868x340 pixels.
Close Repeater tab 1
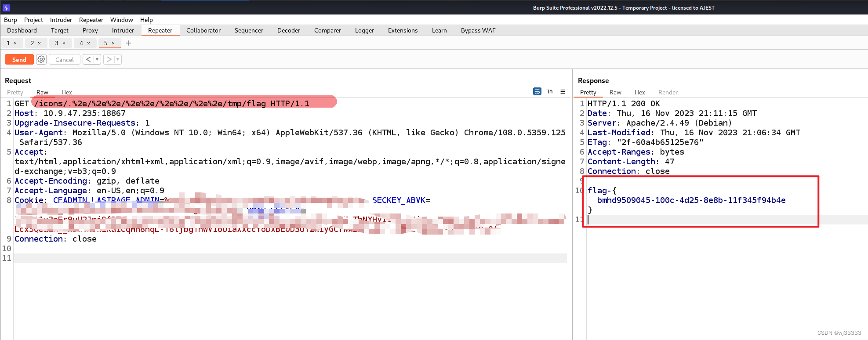pyautogui.click(x=15, y=43)
